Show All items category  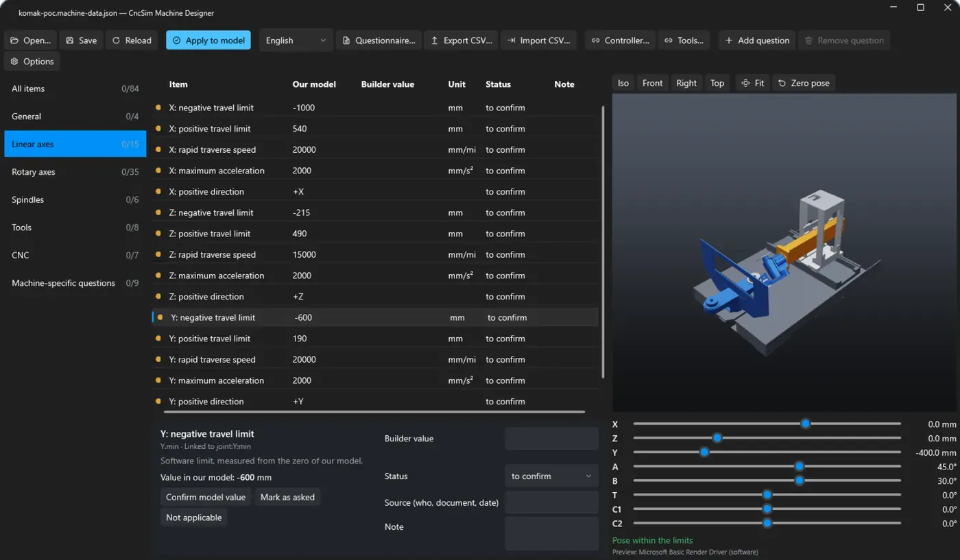(x=75, y=88)
